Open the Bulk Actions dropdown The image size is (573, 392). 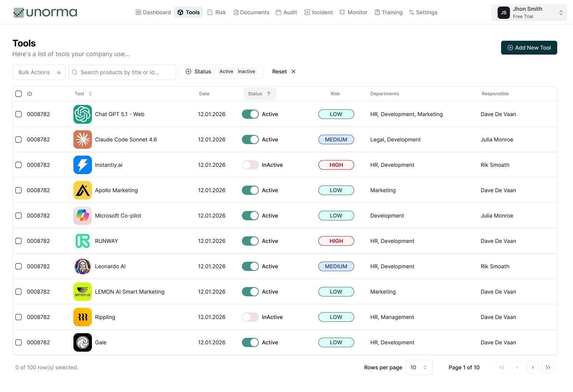tap(39, 72)
